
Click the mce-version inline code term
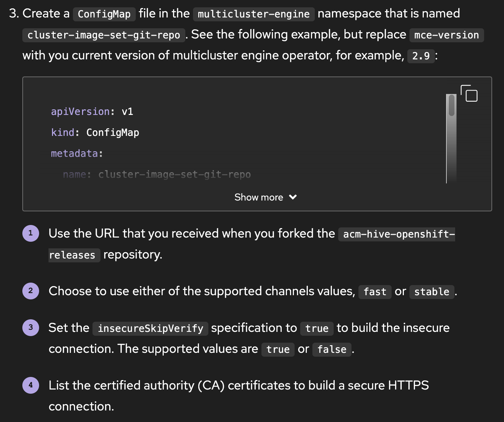(446, 35)
